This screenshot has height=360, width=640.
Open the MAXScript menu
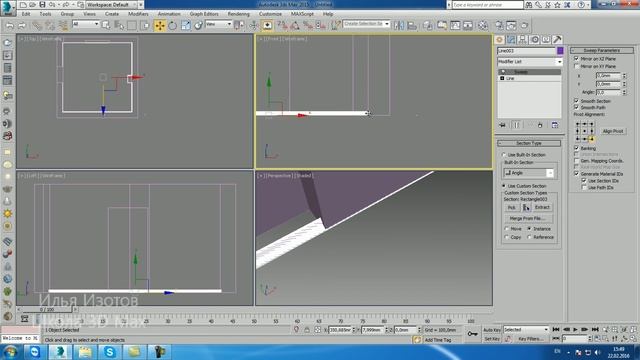[302, 14]
